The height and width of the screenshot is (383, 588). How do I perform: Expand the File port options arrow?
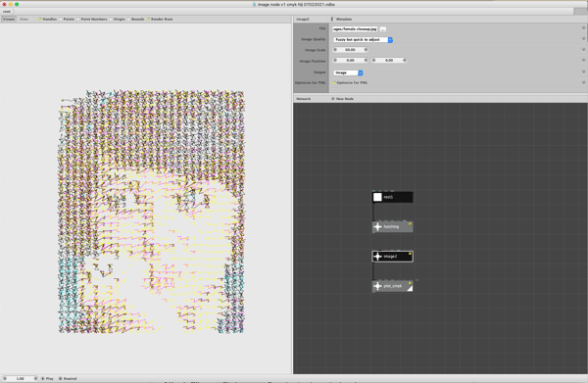[x=583, y=28]
